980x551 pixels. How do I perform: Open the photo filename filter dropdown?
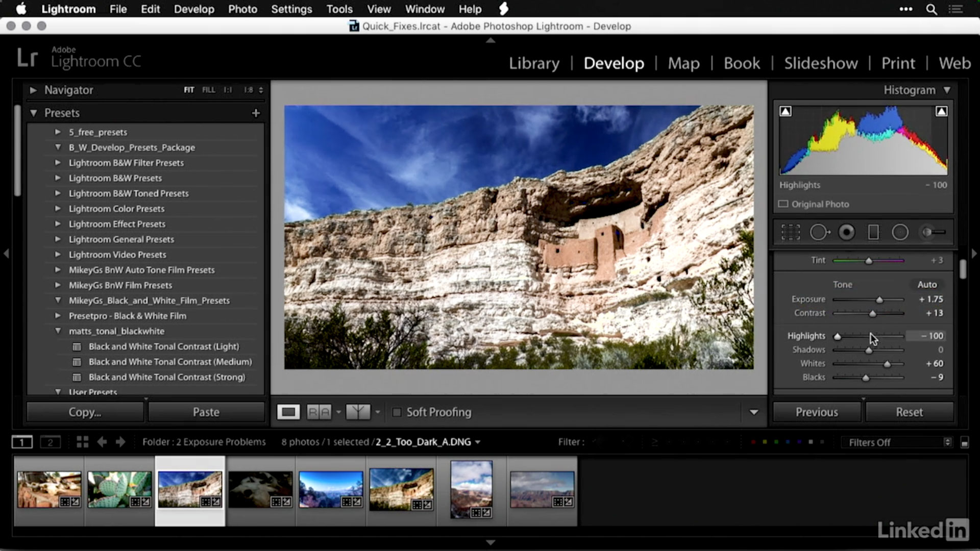click(x=478, y=441)
